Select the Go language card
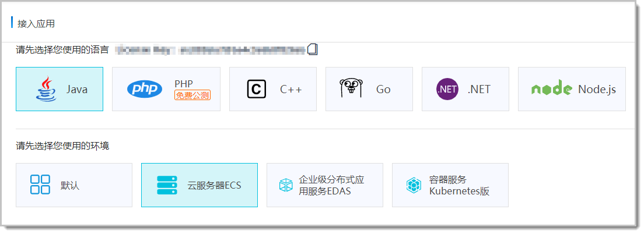 [x=369, y=89]
